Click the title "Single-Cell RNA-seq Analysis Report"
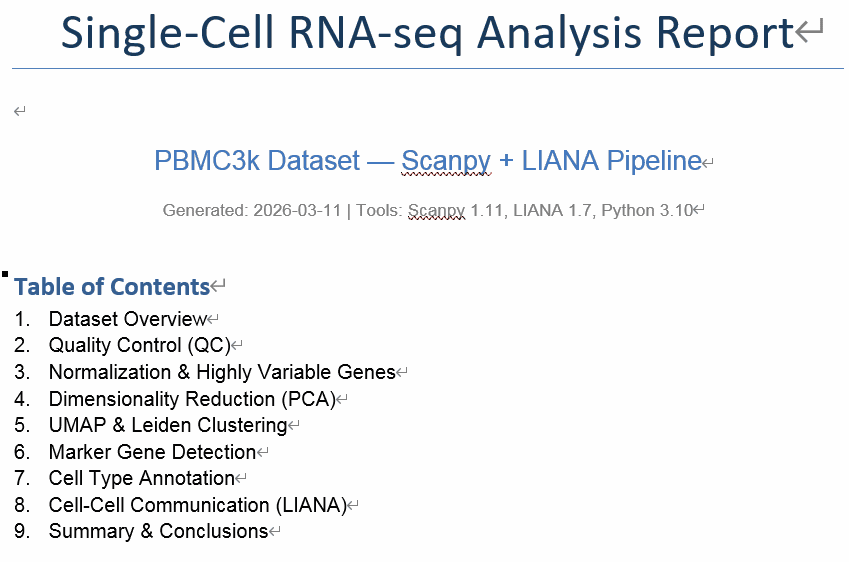This screenshot has width=849, height=562. pos(427,34)
